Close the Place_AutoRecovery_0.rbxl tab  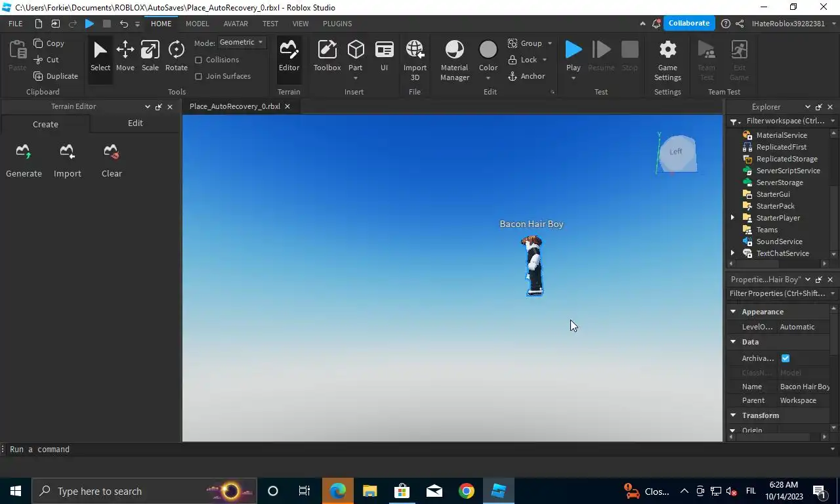(287, 106)
